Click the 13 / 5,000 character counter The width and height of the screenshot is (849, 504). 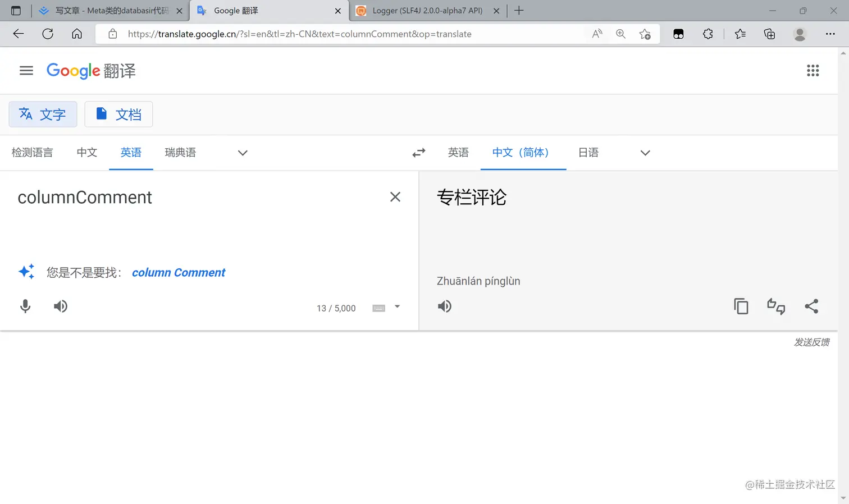336,309
